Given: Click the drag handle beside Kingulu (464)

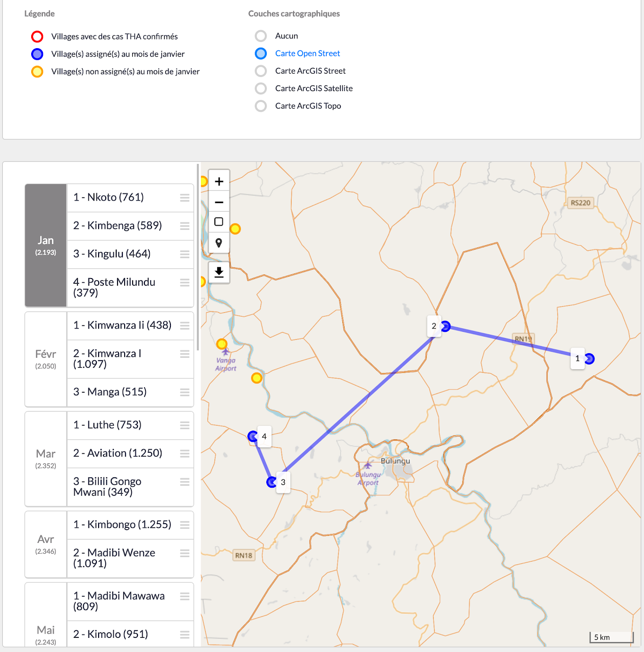Looking at the screenshot, I should click(185, 254).
